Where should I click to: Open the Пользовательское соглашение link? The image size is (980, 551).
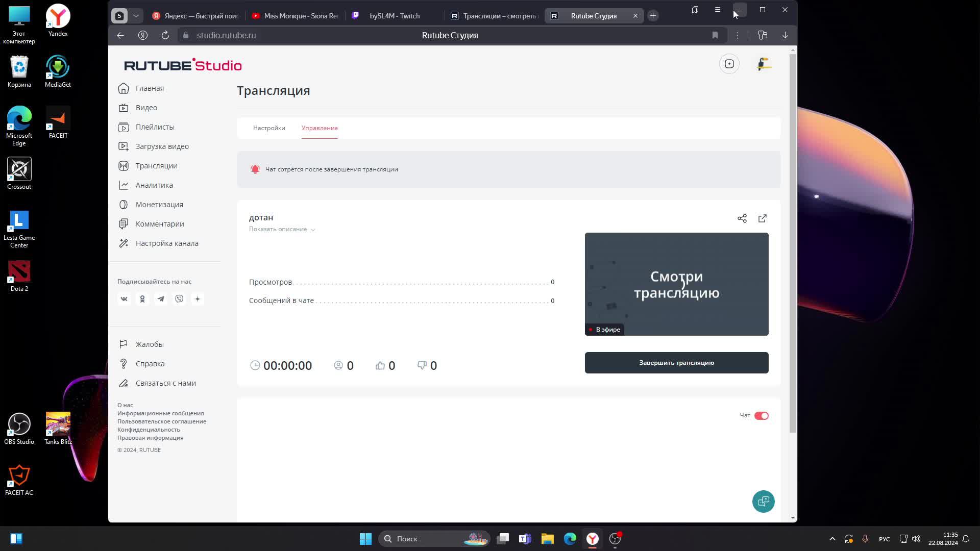161,421
